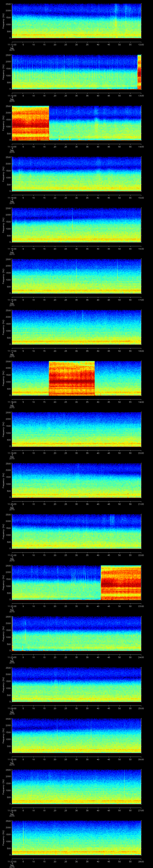
Task: Click the red noise block starting the 11:13:00 spectrogram
Action: coord(30,123)
